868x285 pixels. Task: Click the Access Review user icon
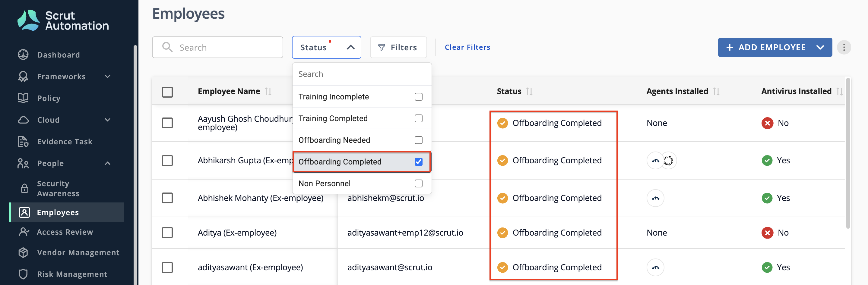coord(24,232)
